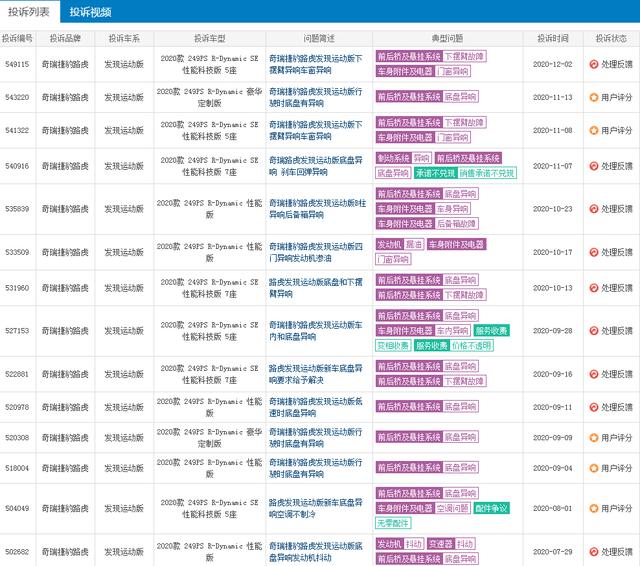Click the 发动机 抖动 tag in row 502682
This screenshot has height=566, width=640.
tap(400, 544)
